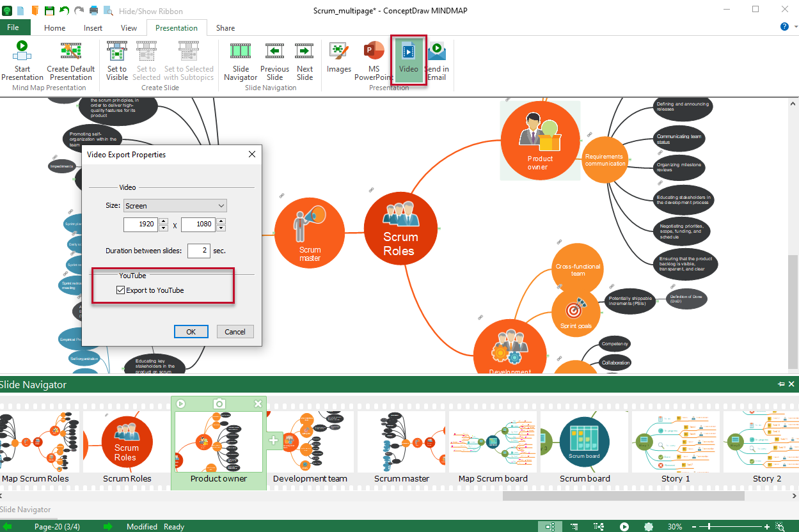
Task: Switch to the Home ribbon tab
Action: (x=54, y=27)
